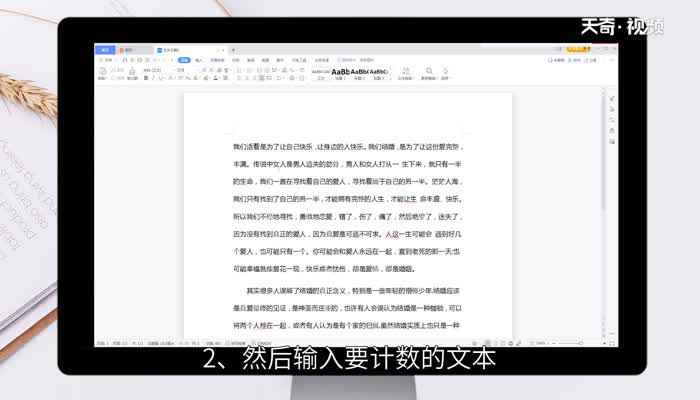Toggle Underline formatting
This screenshot has width=700, height=400.
pos(161,78)
